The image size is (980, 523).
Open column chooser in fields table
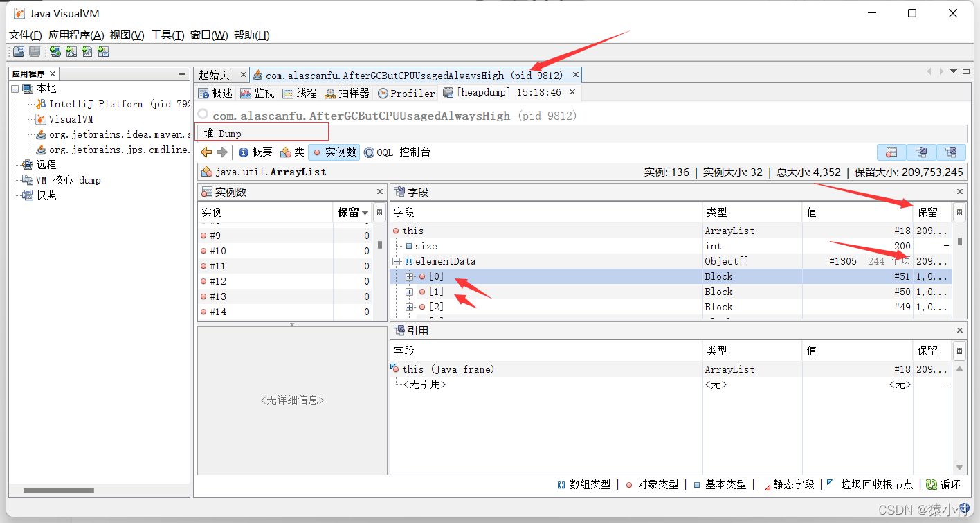[x=959, y=213]
